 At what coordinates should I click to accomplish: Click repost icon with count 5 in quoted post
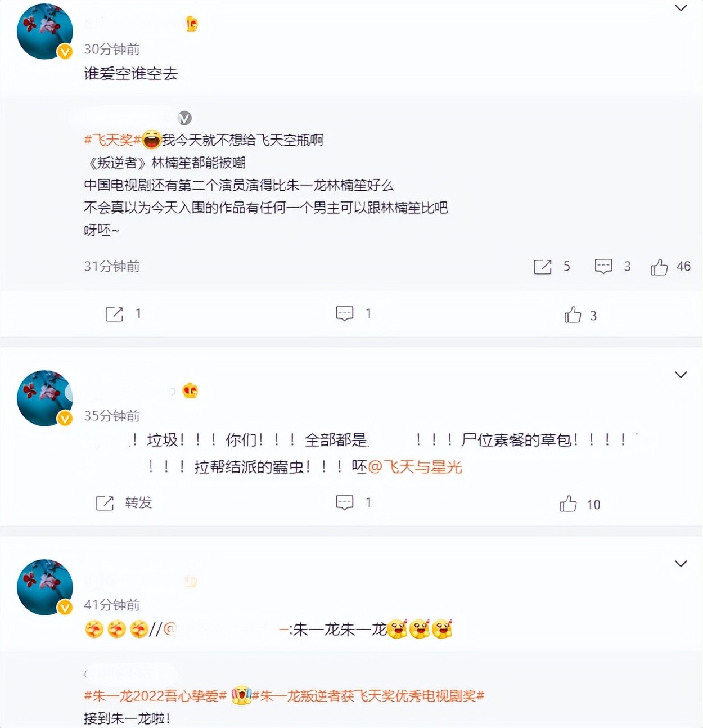[543, 267]
